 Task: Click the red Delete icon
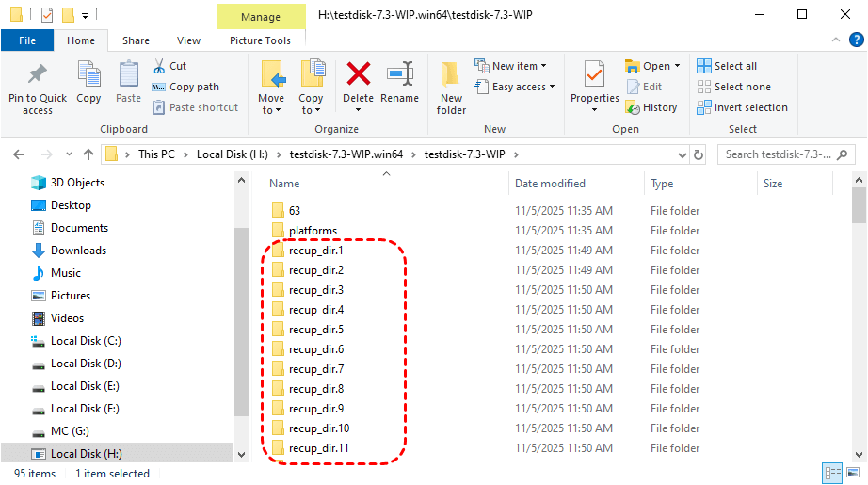(358, 75)
